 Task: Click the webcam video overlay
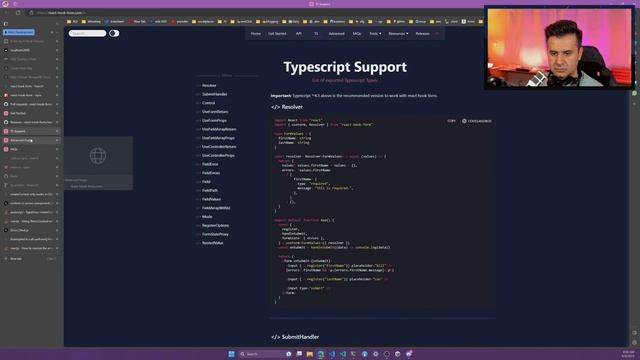coord(559,47)
